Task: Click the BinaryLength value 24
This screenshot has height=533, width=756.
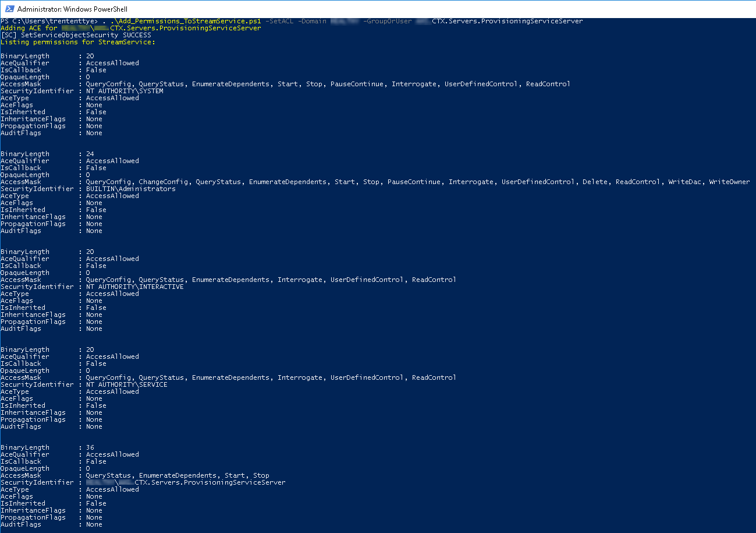Action: [90, 154]
